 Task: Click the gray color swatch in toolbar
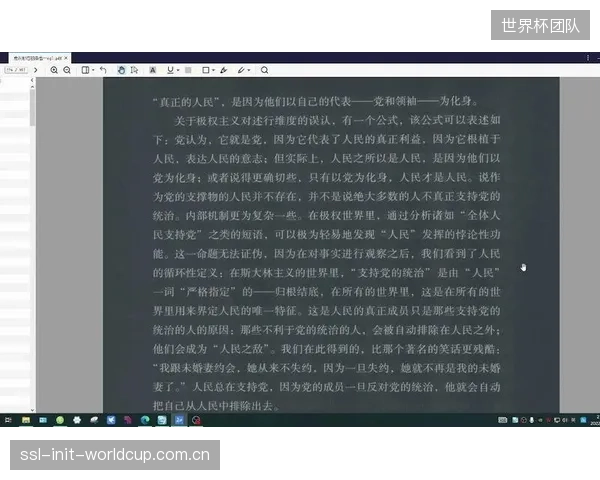(188, 70)
